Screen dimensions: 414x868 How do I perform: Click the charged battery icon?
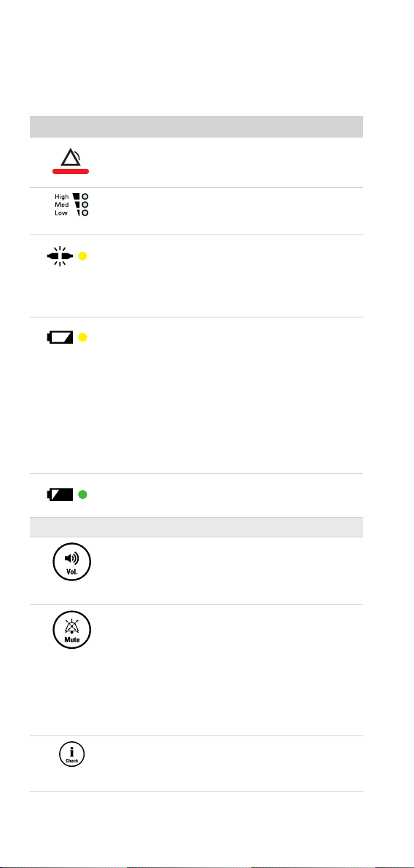coord(60,495)
